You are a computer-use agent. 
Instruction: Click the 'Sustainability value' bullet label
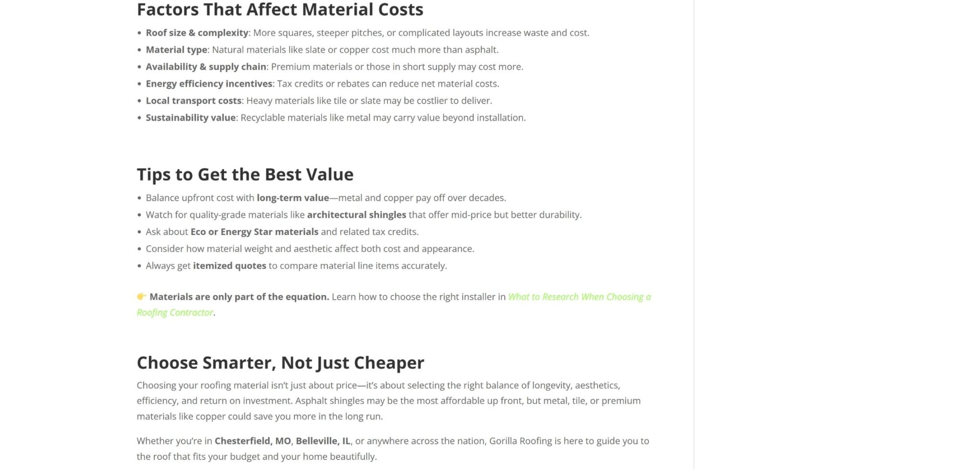tap(190, 118)
